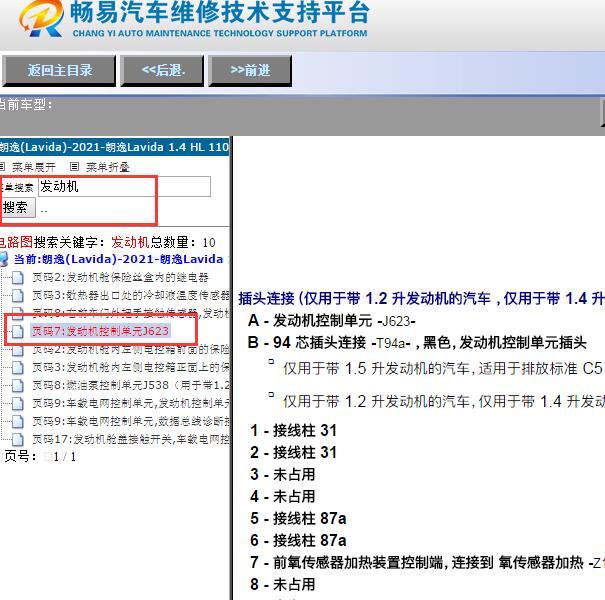The width and height of the screenshot is (605, 600).
Task: Click the 搜索 search button
Action: (18, 208)
